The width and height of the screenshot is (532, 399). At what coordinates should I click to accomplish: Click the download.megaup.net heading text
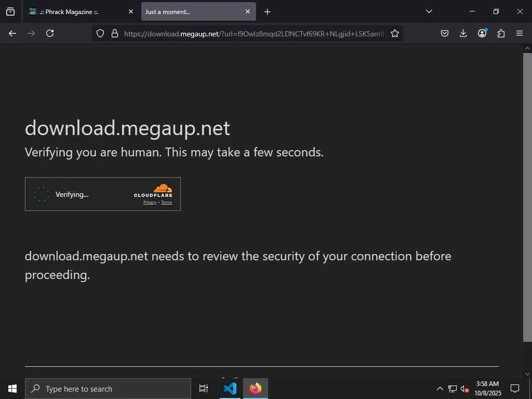click(x=128, y=128)
